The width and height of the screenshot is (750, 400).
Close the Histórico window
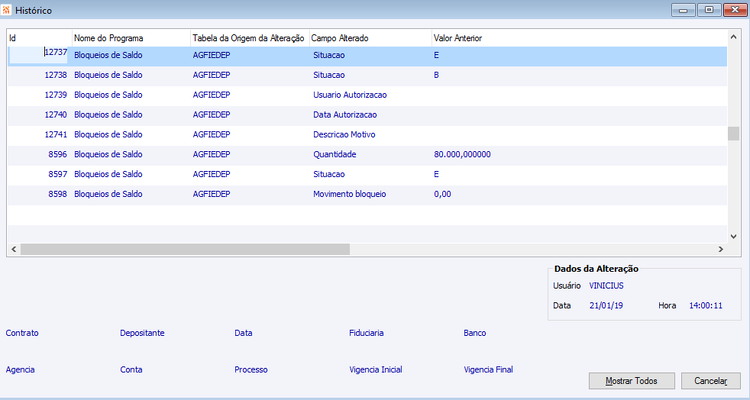[735, 10]
